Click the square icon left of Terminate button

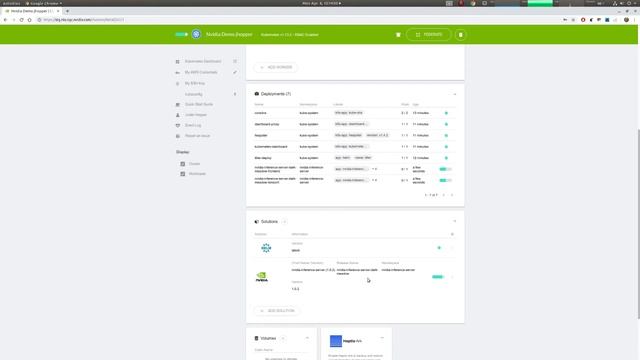pos(398,35)
